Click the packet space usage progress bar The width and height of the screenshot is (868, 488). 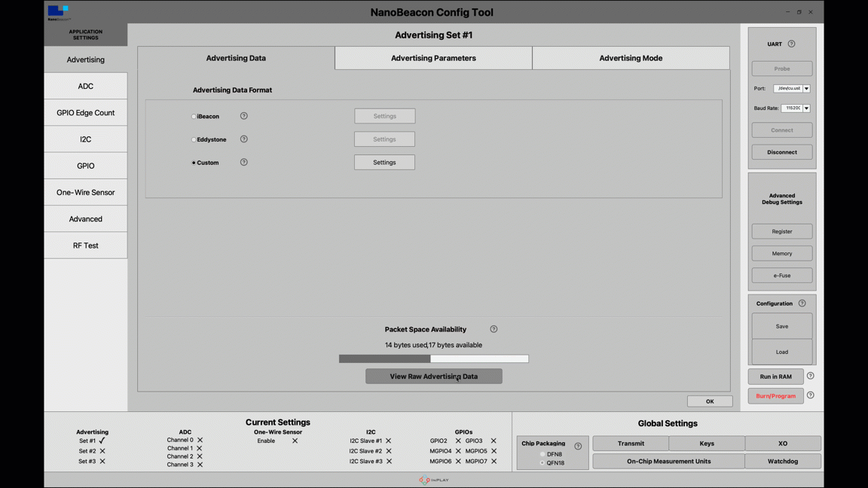(433, 358)
